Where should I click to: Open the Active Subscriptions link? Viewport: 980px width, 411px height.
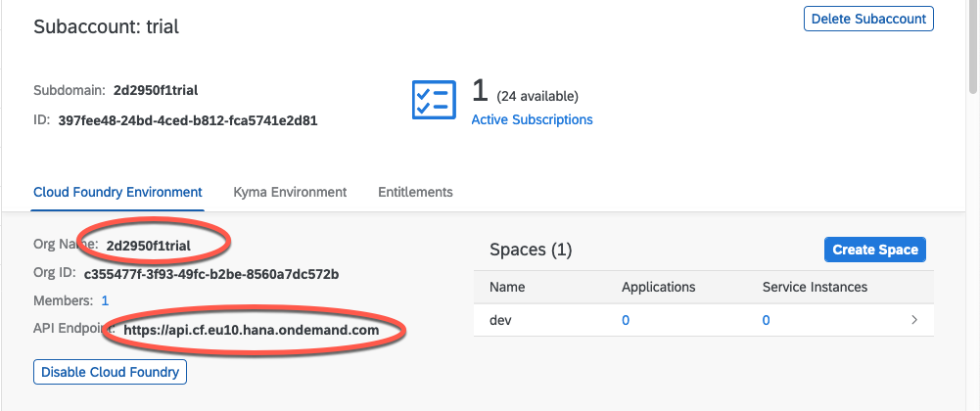point(532,119)
